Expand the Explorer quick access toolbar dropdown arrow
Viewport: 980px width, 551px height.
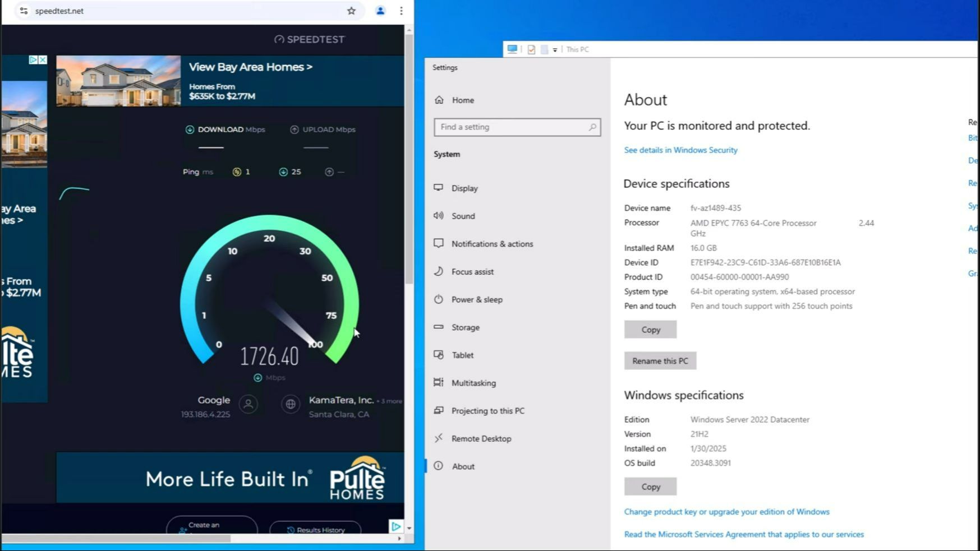tap(555, 50)
